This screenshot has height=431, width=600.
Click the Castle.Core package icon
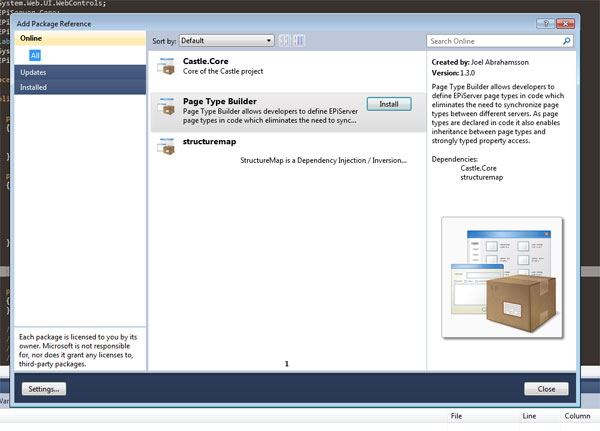click(x=166, y=66)
